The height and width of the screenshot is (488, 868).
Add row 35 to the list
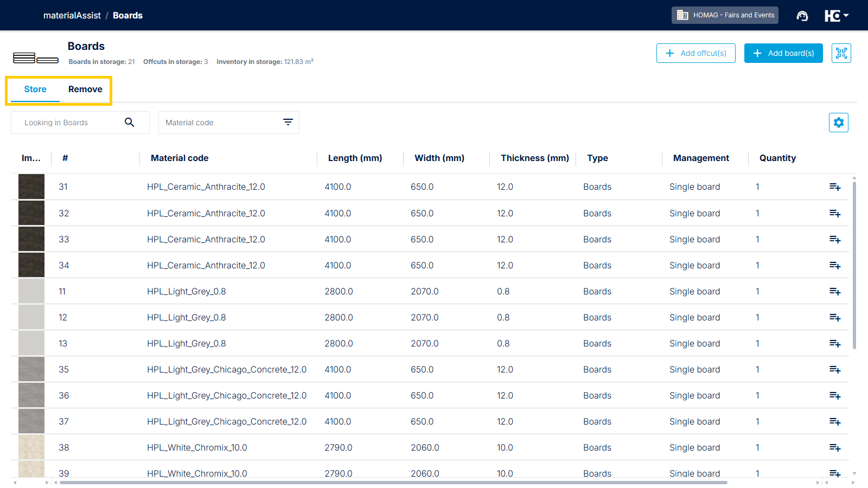tap(835, 370)
